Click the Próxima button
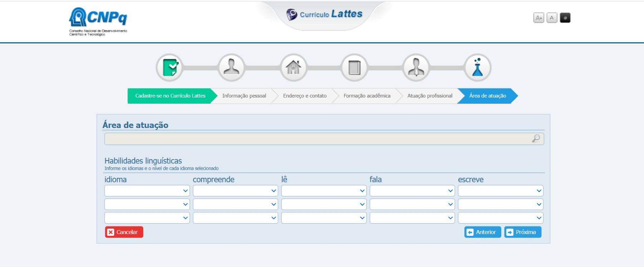 tap(523, 232)
